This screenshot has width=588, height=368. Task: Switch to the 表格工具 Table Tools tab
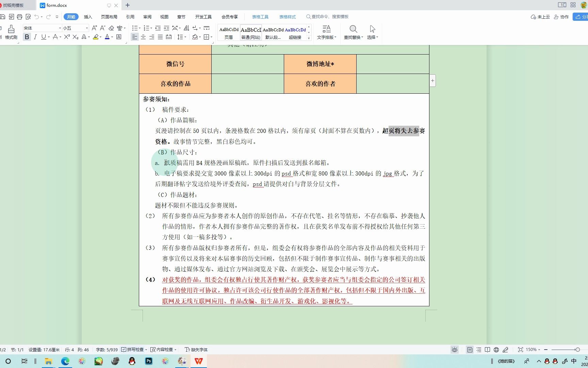(260, 17)
